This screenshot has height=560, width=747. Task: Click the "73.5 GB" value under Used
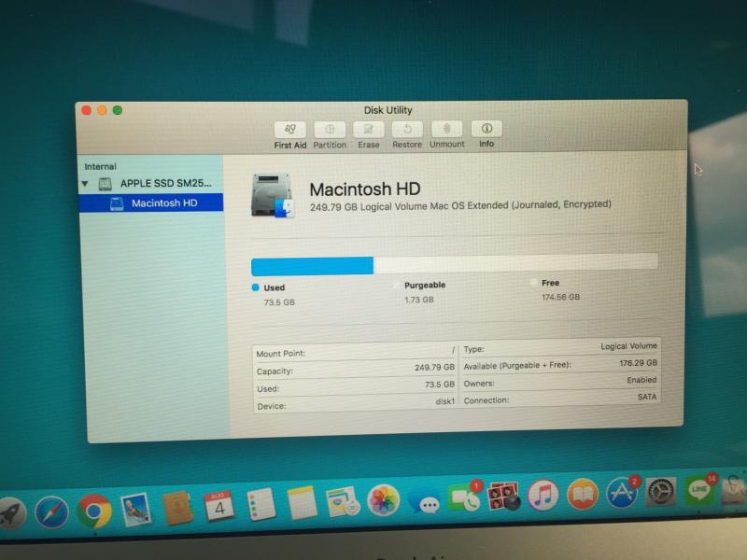(x=279, y=302)
